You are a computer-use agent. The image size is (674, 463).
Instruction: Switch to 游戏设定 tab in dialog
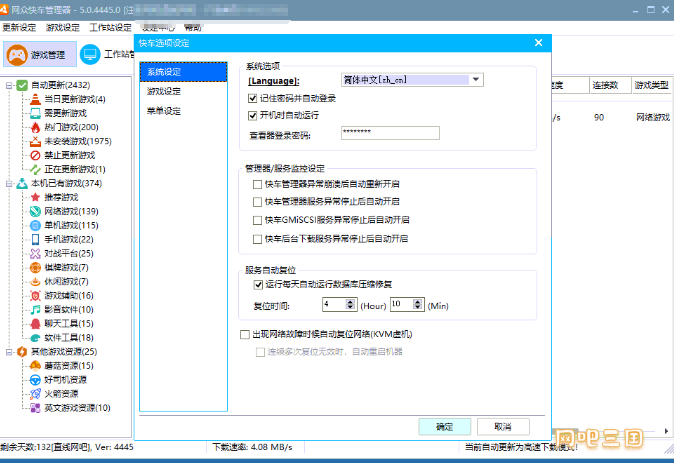[184, 91]
